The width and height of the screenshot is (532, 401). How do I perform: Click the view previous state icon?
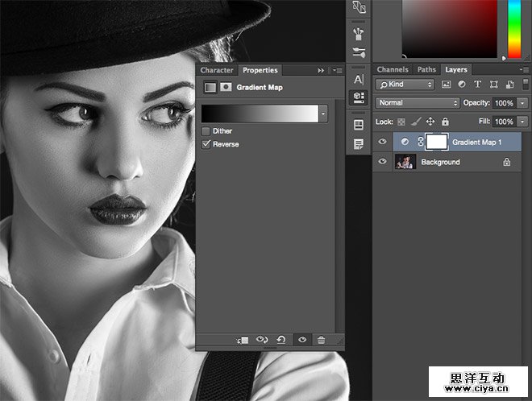pyautogui.click(x=262, y=340)
